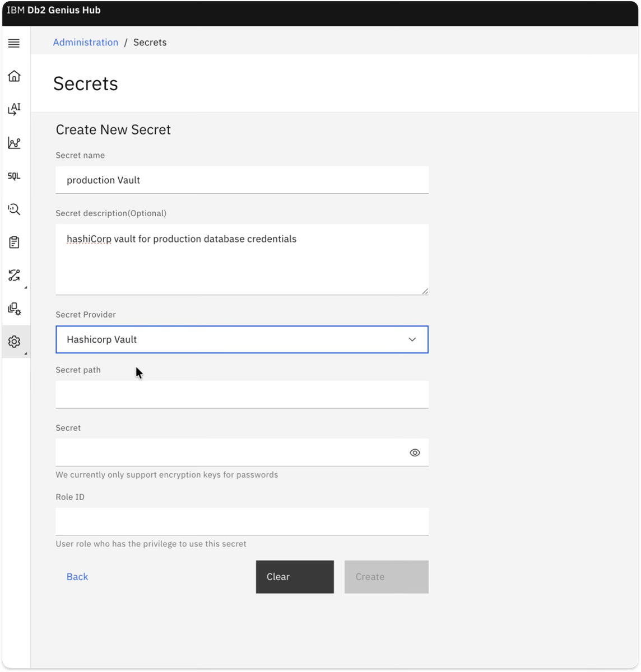This screenshot has width=641, height=672.
Task: Click the Secrets page heading
Action: [x=86, y=83]
